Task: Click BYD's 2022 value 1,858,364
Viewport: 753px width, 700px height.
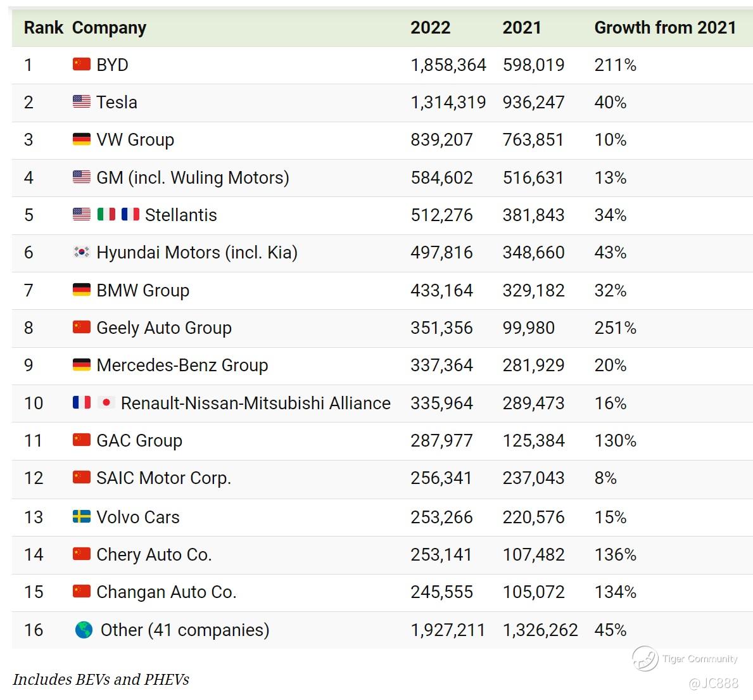Action: [x=448, y=65]
